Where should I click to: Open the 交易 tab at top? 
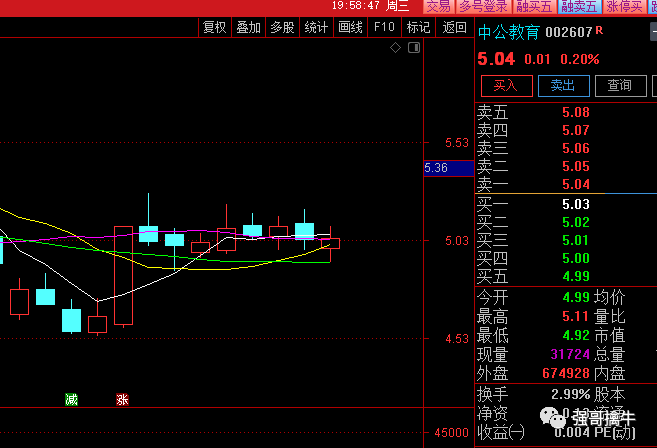439,6
